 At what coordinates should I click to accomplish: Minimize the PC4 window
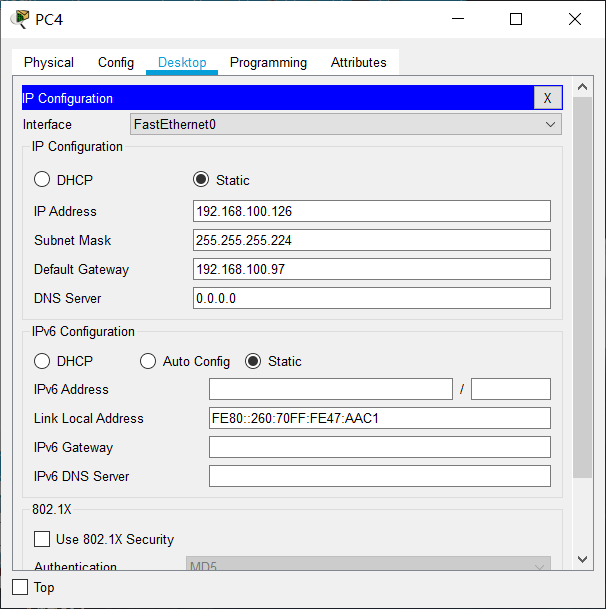coord(458,19)
